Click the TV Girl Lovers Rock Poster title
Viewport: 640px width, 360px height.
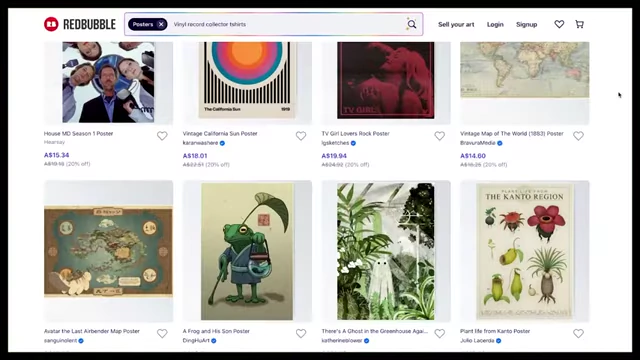(x=356, y=133)
